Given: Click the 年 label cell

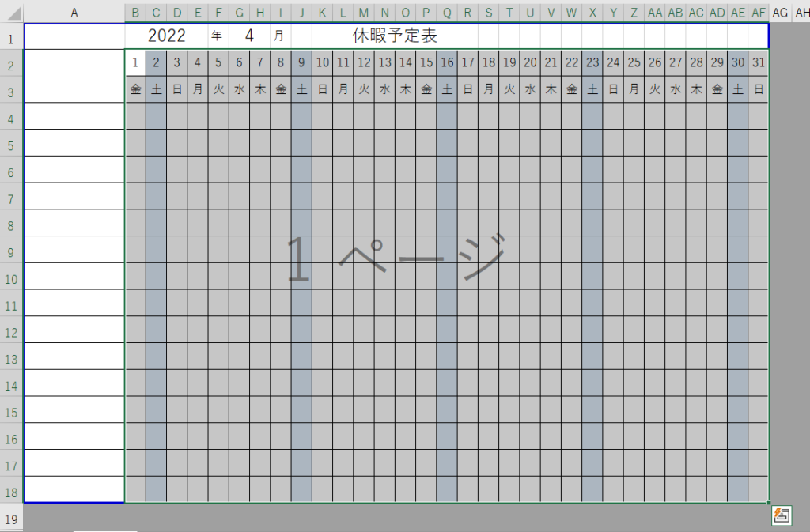Looking at the screenshot, I should (x=218, y=36).
